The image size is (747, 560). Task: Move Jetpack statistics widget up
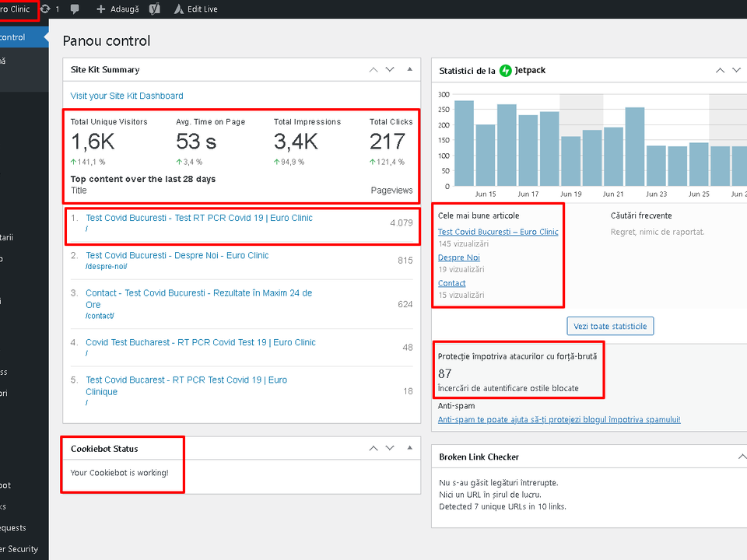tap(721, 71)
